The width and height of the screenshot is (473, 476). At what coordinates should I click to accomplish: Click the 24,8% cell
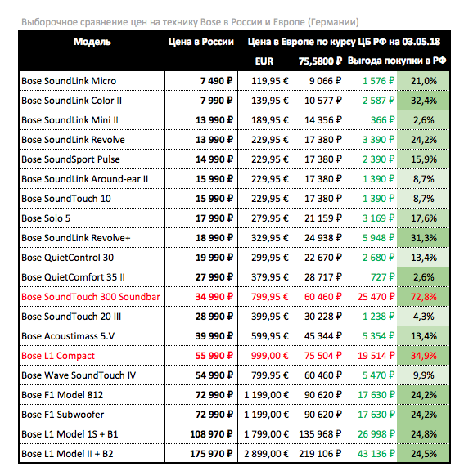[424, 434]
